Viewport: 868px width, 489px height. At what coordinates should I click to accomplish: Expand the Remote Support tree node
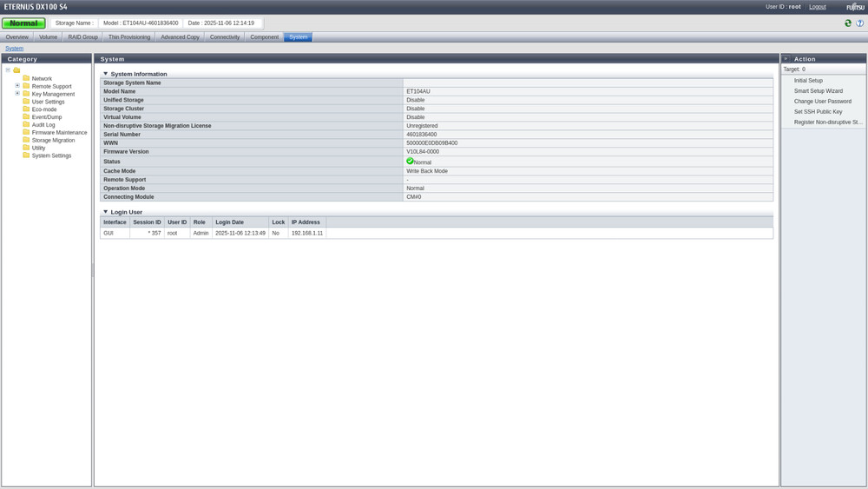tap(17, 85)
